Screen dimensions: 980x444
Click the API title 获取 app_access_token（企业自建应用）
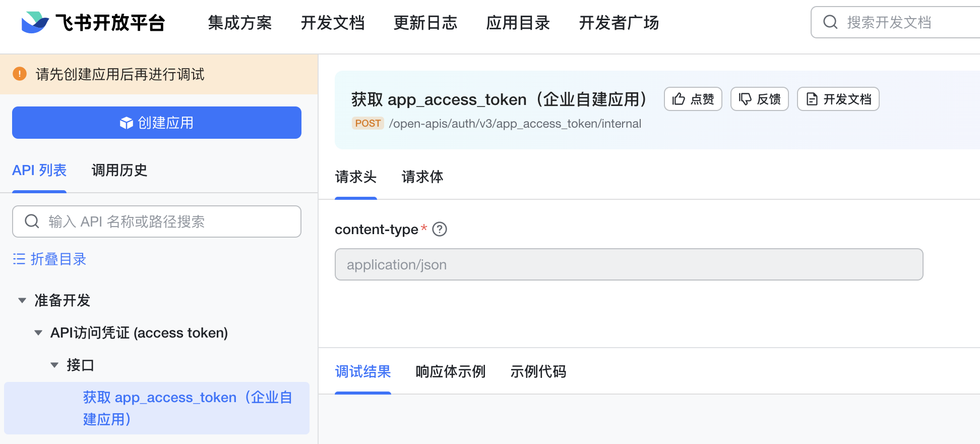(x=499, y=99)
